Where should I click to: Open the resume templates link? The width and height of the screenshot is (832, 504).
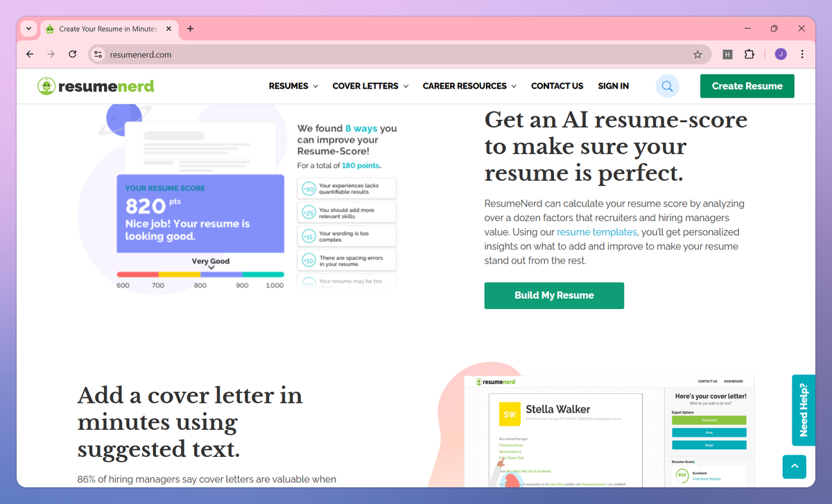(596, 232)
